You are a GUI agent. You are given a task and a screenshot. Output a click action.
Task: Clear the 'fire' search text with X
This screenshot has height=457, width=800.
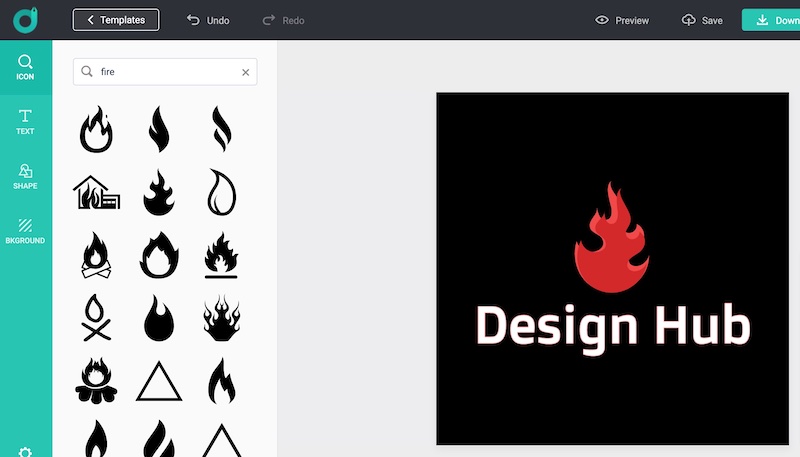pos(245,72)
